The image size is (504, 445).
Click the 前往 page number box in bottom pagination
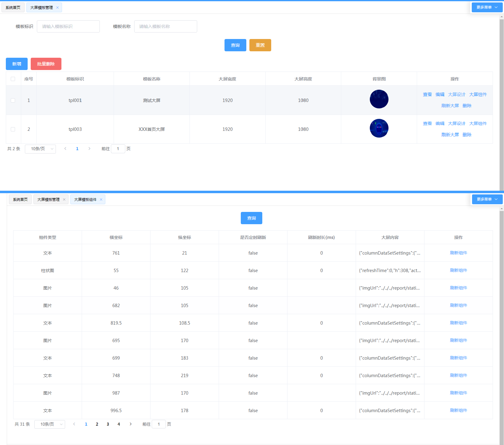159,424
